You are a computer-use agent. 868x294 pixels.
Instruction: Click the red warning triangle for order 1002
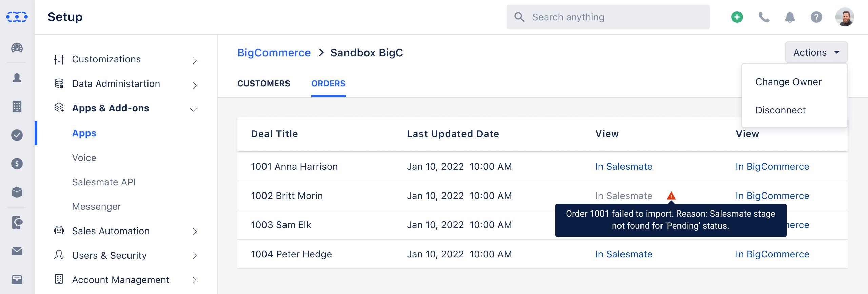[x=671, y=196]
